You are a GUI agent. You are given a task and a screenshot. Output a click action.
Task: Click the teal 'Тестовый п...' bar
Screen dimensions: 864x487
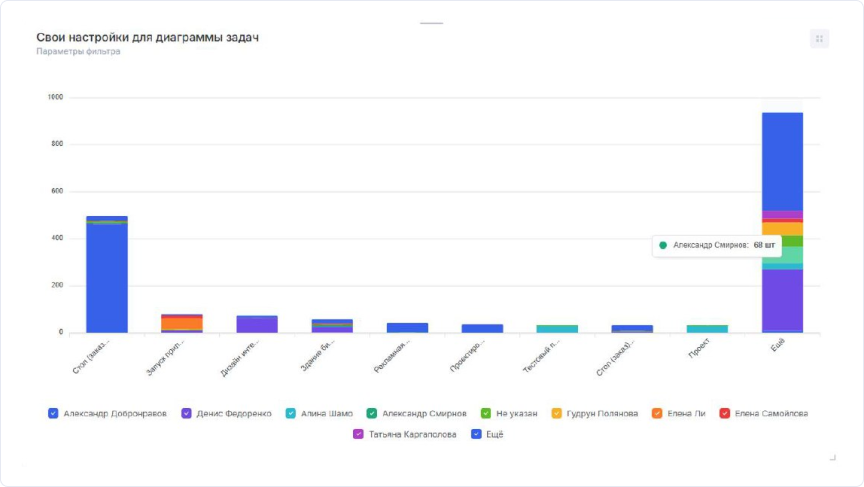pyautogui.click(x=557, y=328)
